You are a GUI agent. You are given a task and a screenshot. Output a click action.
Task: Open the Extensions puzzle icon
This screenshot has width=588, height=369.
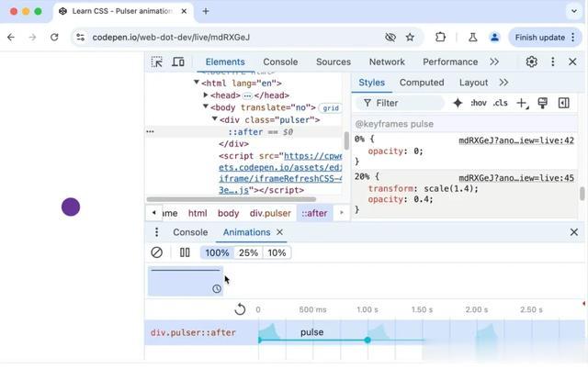click(x=440, y=37)
